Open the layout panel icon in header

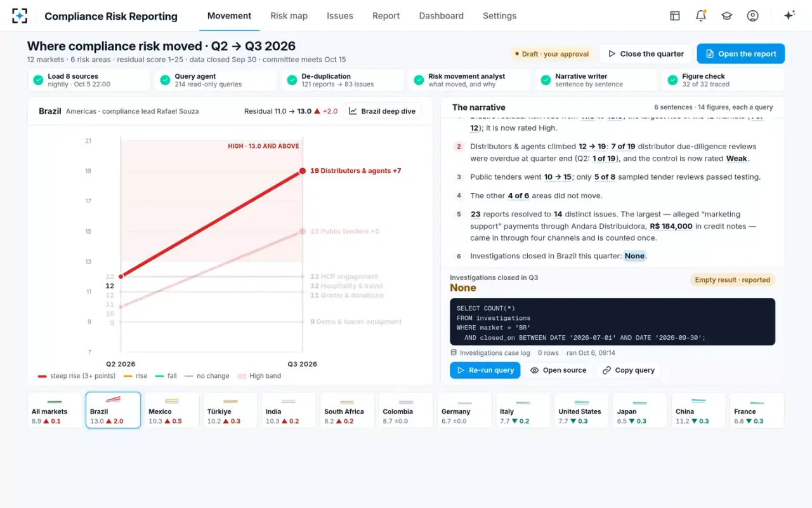pos(675,16)
